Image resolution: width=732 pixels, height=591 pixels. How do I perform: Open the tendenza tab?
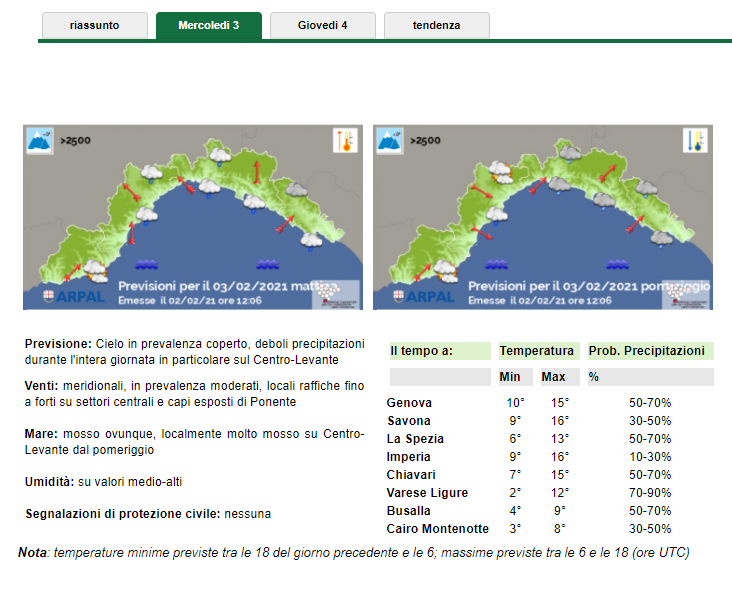coord(436,26)
